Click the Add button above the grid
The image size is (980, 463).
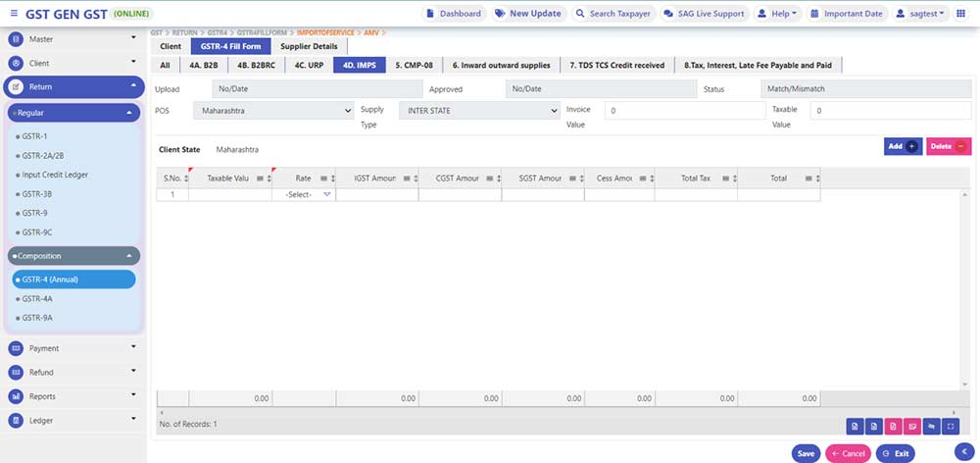click(902, 146)
